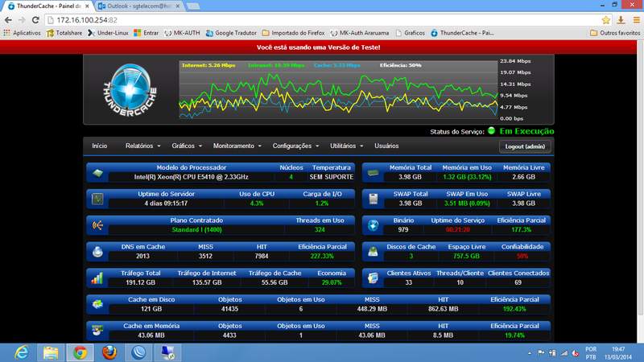Open the Totalshare bookmark
Image resolution: width=644 pixels, height=362 pixels.
[x=64, y=33]
